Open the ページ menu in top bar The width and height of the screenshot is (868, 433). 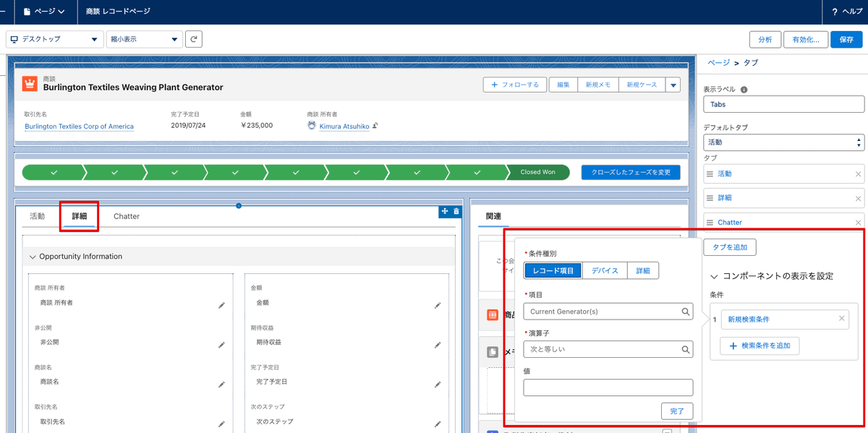(x=44, y=12)
